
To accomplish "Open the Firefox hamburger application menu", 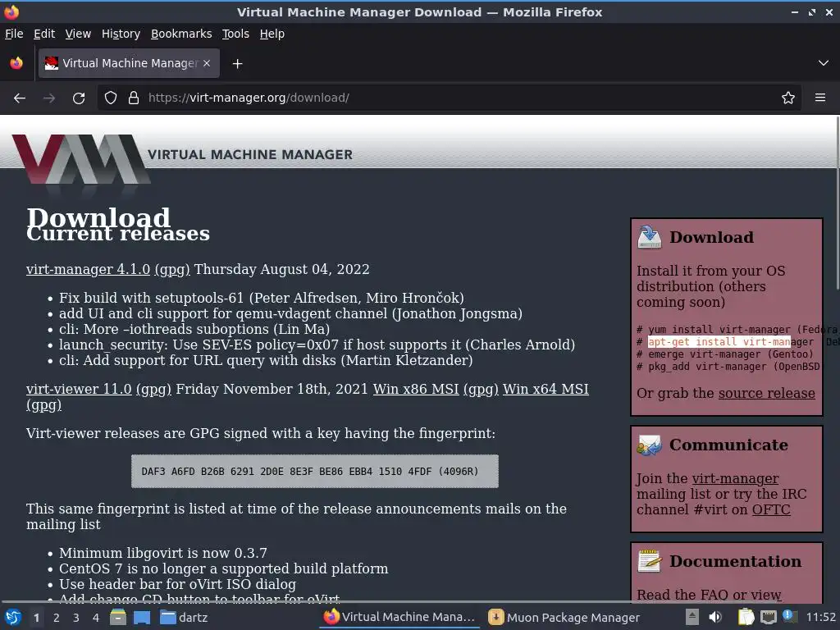I will point(820,98).
